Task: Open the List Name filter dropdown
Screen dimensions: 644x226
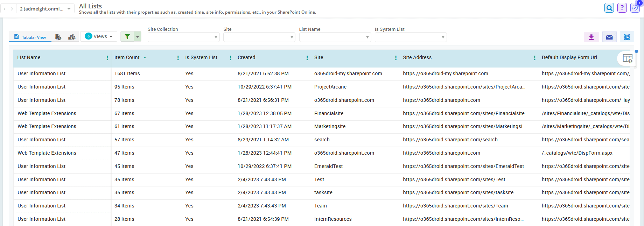Action: [335, 37]
